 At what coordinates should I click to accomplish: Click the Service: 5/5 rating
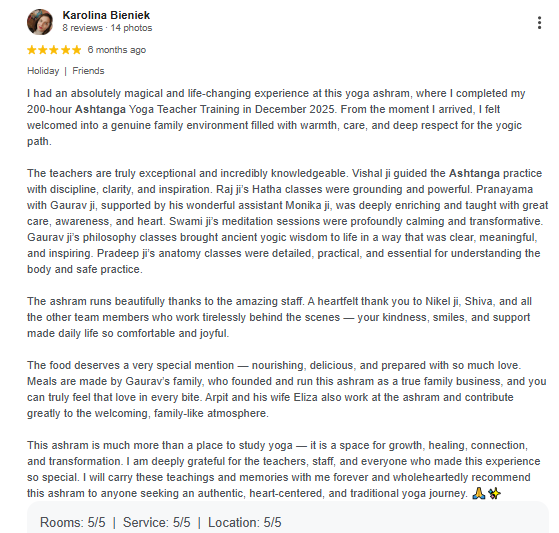pyautogui.click(x=157, y=522)
